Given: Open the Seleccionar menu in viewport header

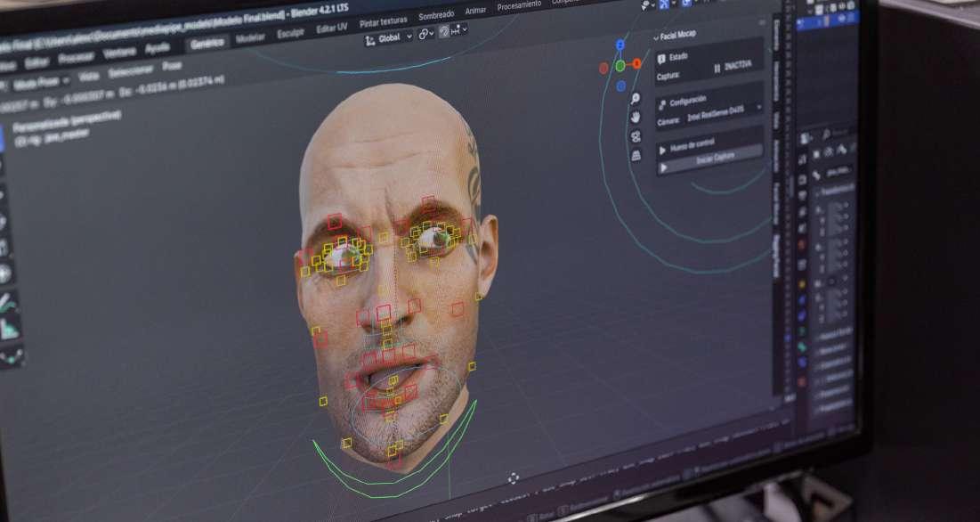Looking at the screenshot, I should tap(130, 70).
